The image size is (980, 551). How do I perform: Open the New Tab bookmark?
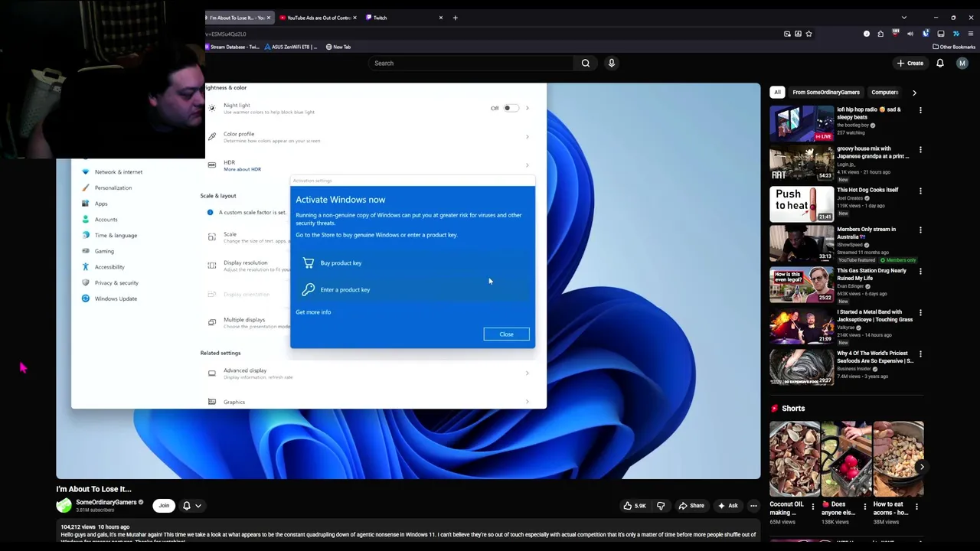click(x=338, y=47)
